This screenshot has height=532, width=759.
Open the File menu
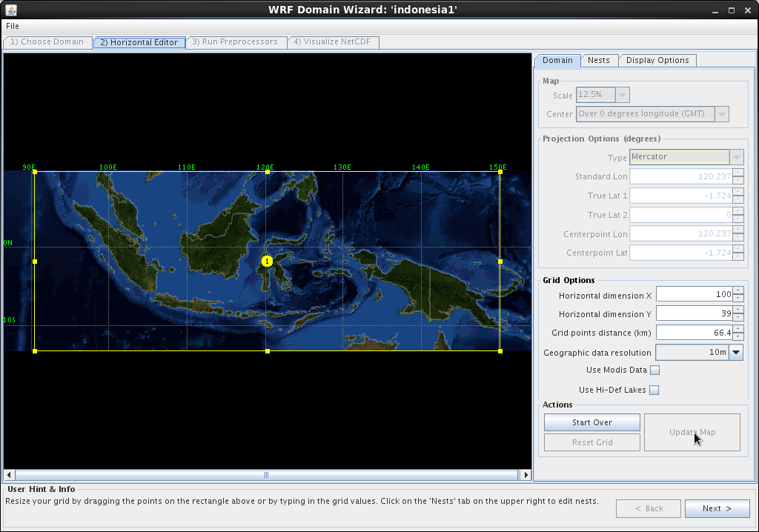pos(13,26)
